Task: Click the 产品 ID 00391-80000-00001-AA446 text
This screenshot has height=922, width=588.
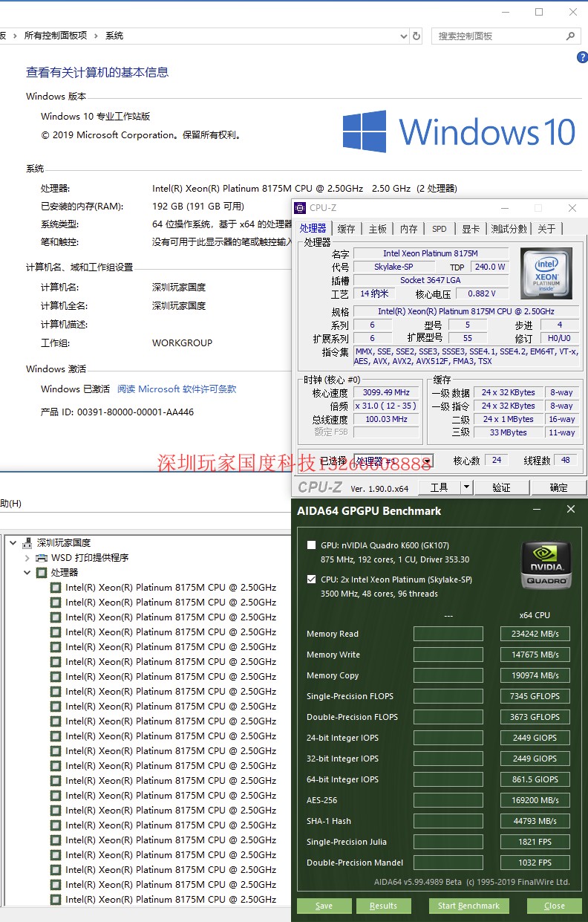Action: click(117, 412)
